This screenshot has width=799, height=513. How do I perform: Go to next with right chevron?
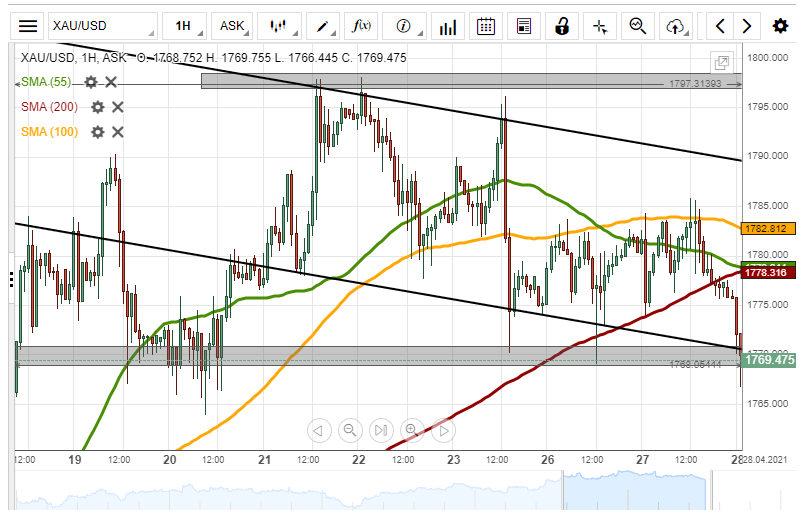[x=747, y=26]
